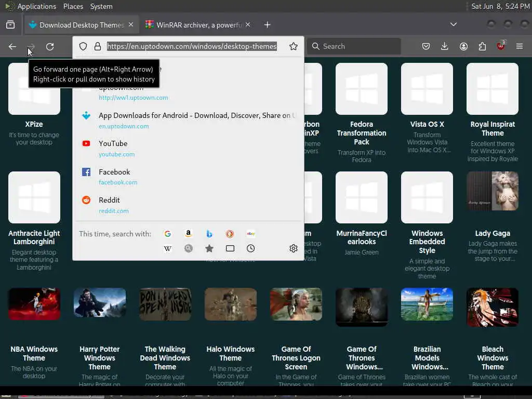Click the Search box in toolbar
Screen dimensions: 532x399
click(x=353, y=46)
